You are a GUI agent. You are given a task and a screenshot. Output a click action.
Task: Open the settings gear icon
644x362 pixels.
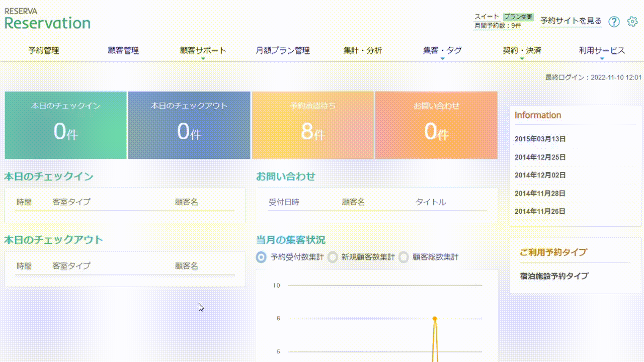632,22
